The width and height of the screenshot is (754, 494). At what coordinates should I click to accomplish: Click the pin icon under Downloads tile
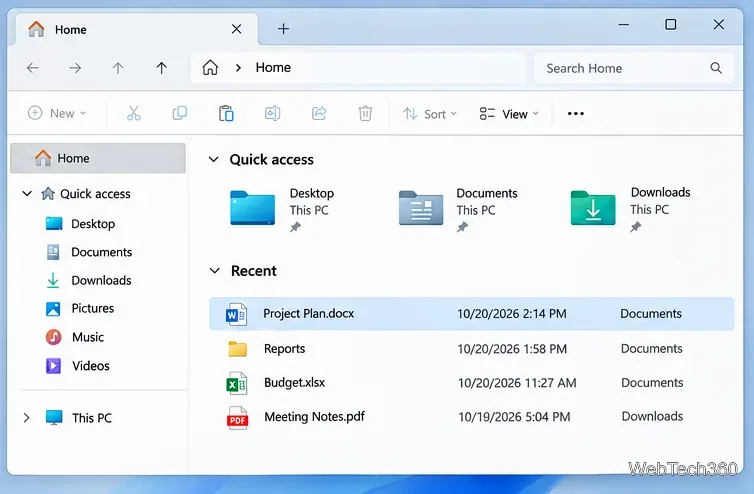(636, 227)
